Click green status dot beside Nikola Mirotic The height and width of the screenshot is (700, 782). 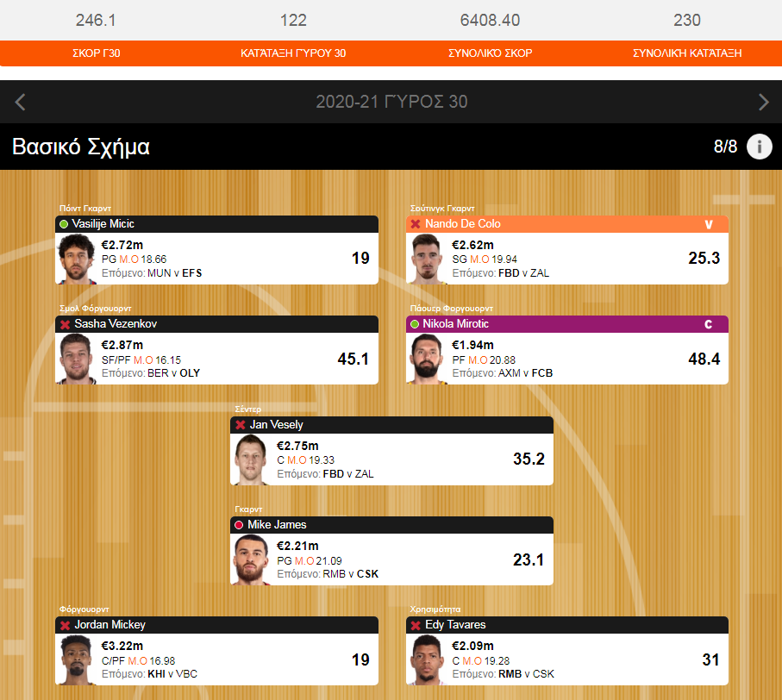(415, 324)
